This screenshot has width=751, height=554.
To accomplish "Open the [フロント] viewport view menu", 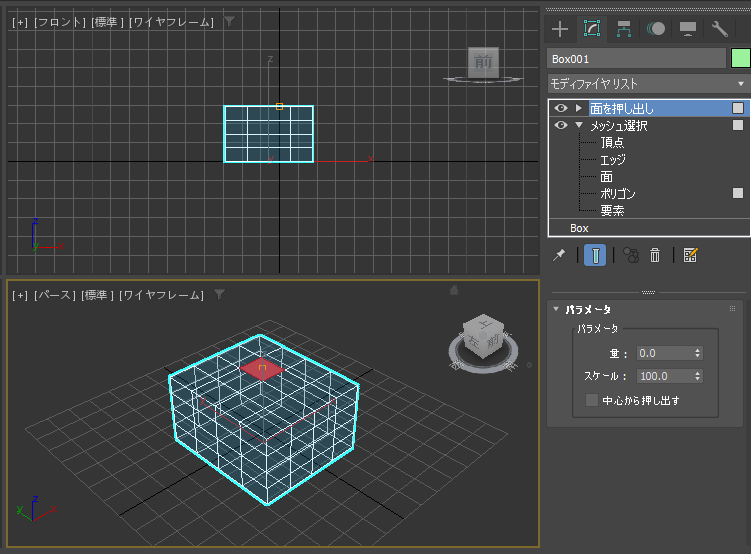I will click(x=60, y=23).
